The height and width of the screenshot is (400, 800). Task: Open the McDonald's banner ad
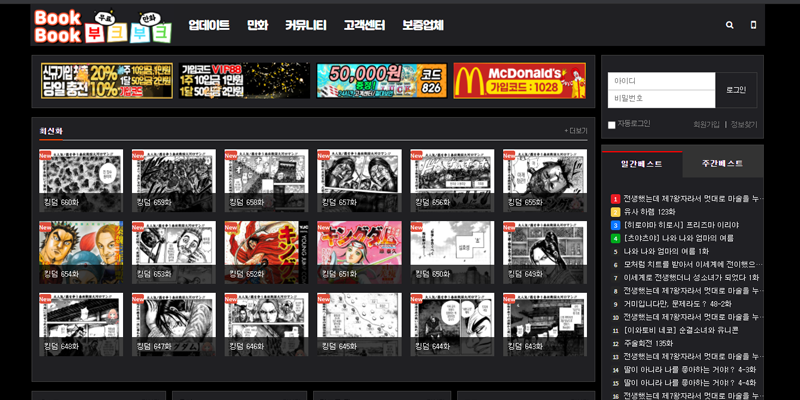click(x=519, y=81)
